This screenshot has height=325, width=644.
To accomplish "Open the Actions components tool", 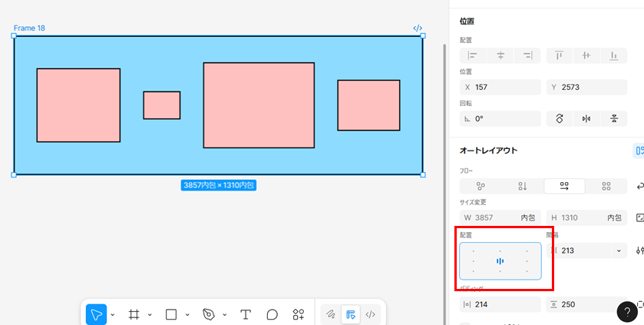I will click(x=298, y=314).
